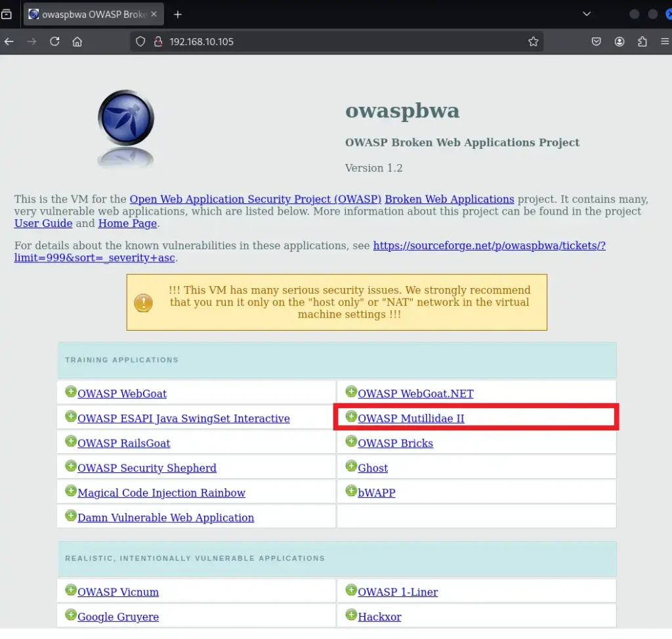Expand the OWASP Bricks plus icon

[351, 442]
